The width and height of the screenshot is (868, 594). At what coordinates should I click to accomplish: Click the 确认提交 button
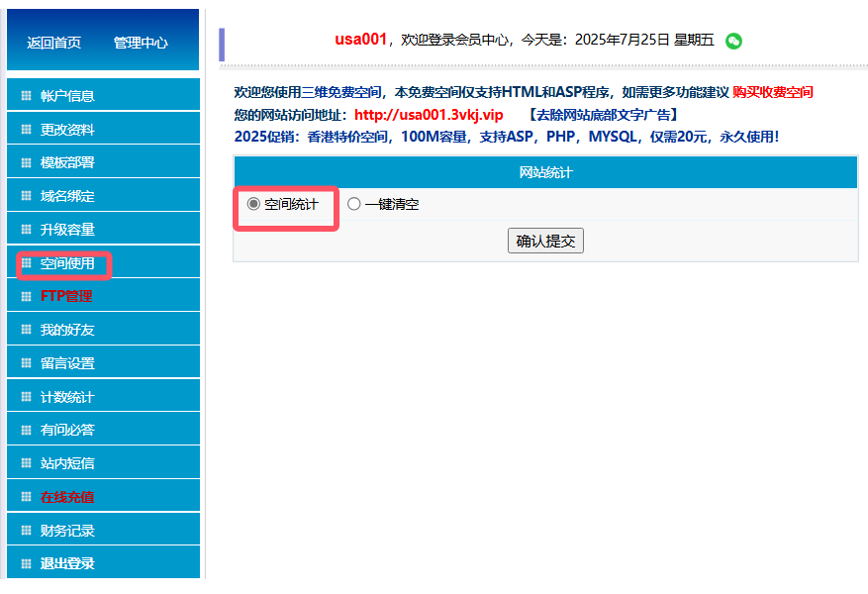point(545,241)
